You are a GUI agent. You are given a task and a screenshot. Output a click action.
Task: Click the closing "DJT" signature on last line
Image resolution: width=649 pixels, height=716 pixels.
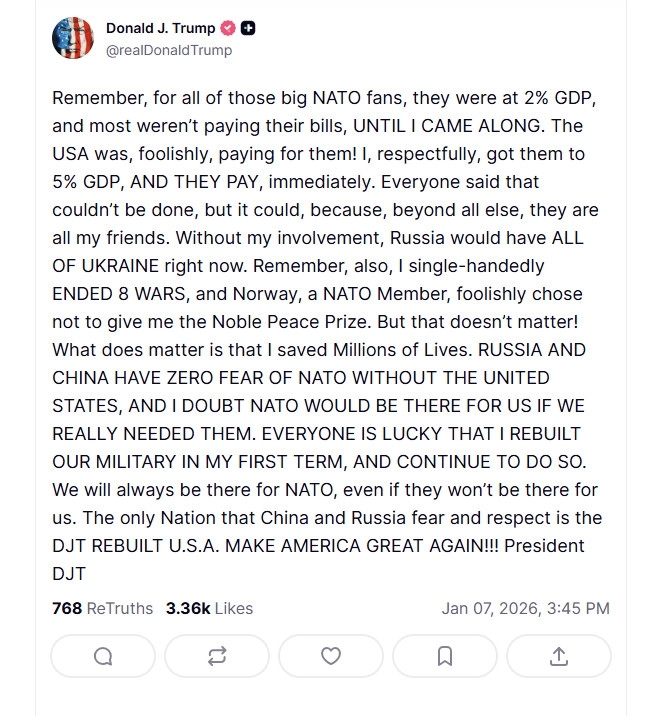(68, 575)
